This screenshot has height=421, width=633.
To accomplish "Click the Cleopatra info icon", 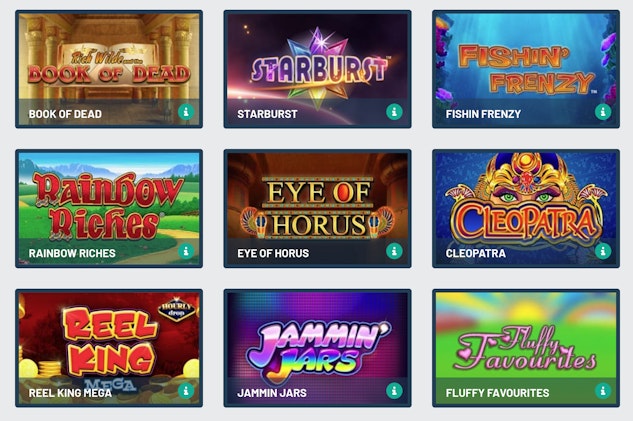I will pos(603,251).
